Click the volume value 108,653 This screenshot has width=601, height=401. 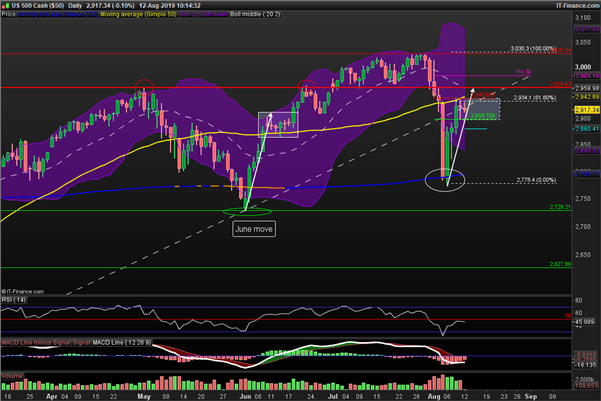(586, 385)
